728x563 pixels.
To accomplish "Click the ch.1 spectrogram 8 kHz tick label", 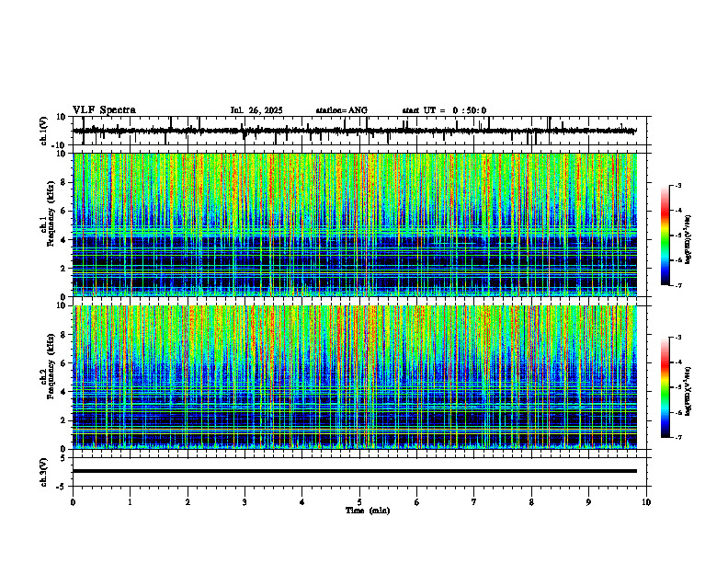I will point(63,182).
